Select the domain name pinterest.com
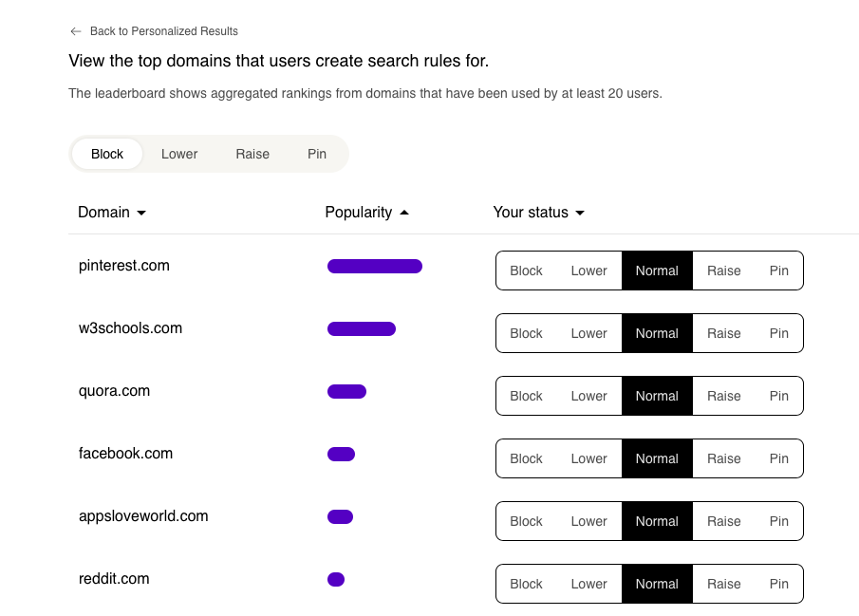Screen dimensions: 859x616 point(123,266)
